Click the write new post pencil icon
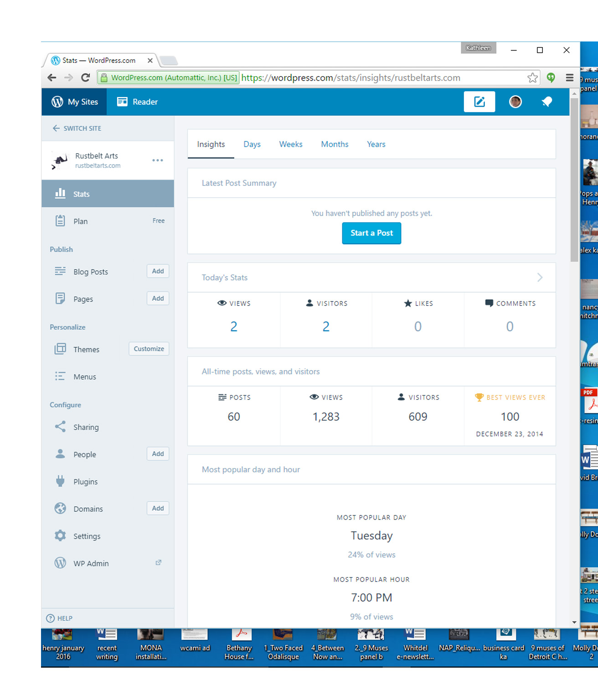The image size is (598, 700). 479,102
